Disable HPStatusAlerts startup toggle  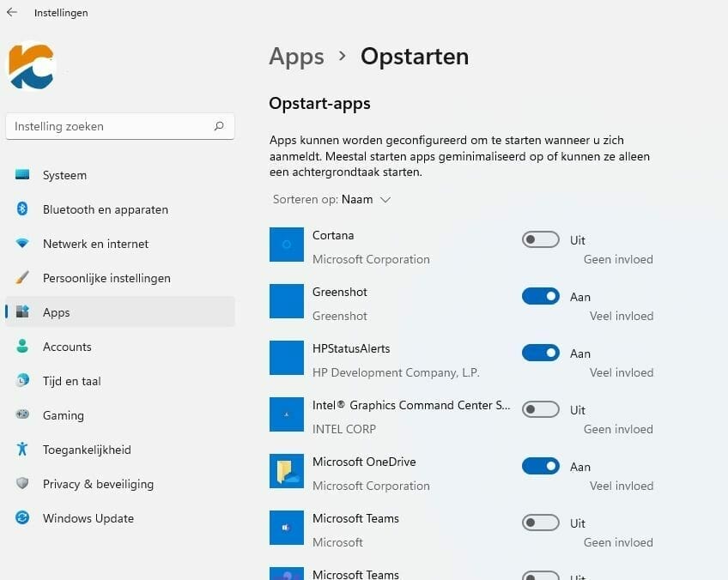point(541,353)
